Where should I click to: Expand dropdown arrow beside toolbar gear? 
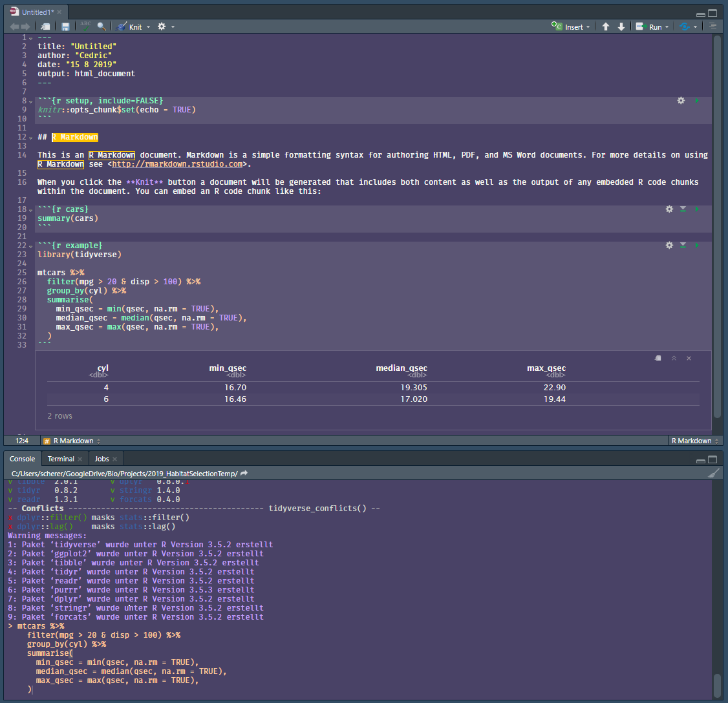(173, 27)
